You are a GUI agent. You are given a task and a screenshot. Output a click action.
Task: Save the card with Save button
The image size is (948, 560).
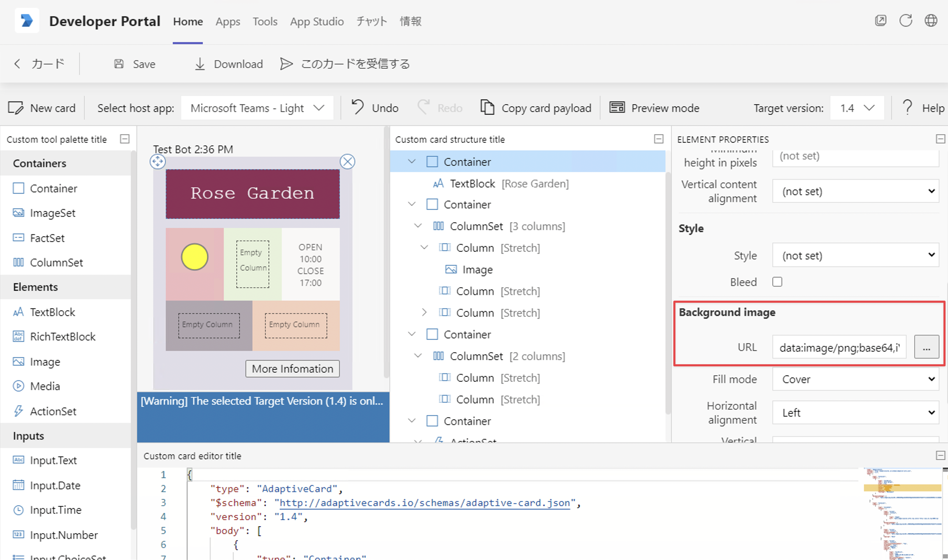coord(135,64)
